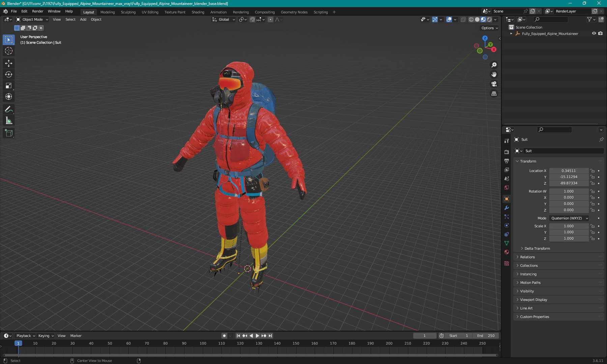Screen dimensions: 607x364
Task: Select the Move tool in toolbar
Action: point(9,63)
